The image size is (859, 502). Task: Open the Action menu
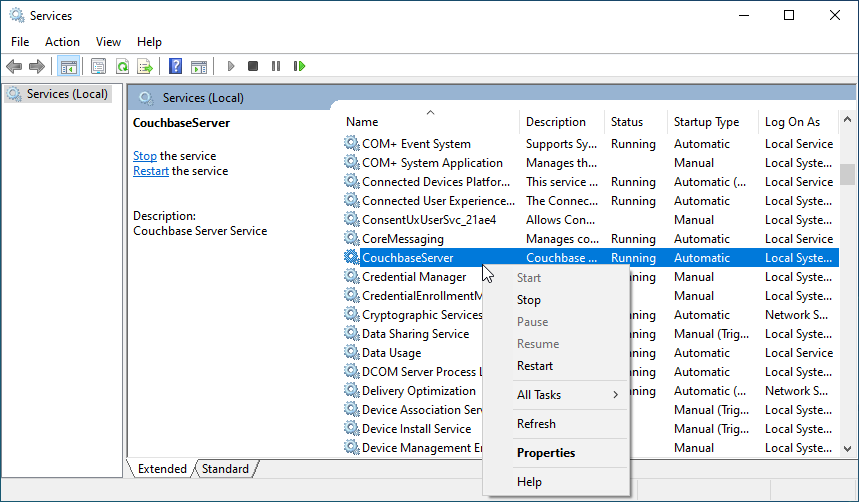[62, 42]
